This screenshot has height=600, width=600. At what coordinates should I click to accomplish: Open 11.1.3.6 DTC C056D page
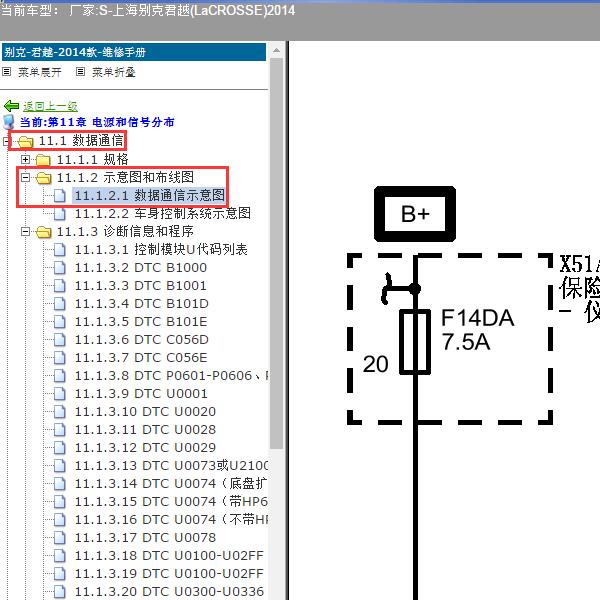(x=142, y=339)
